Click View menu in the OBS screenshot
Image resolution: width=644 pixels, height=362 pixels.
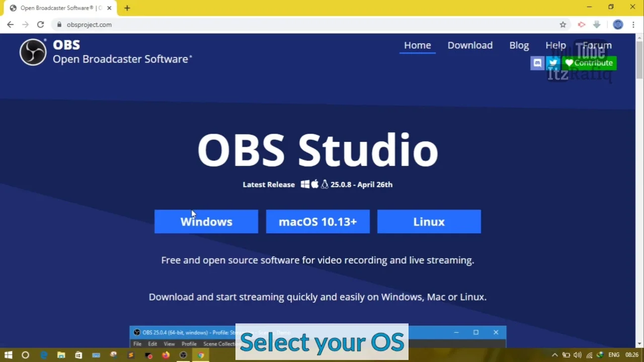point(169,344)
